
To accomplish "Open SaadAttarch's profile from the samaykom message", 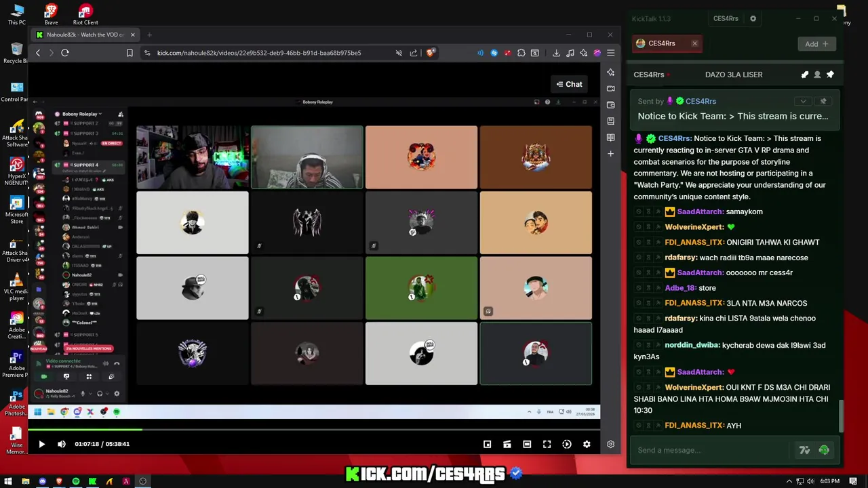I will (x=700, y=211).
